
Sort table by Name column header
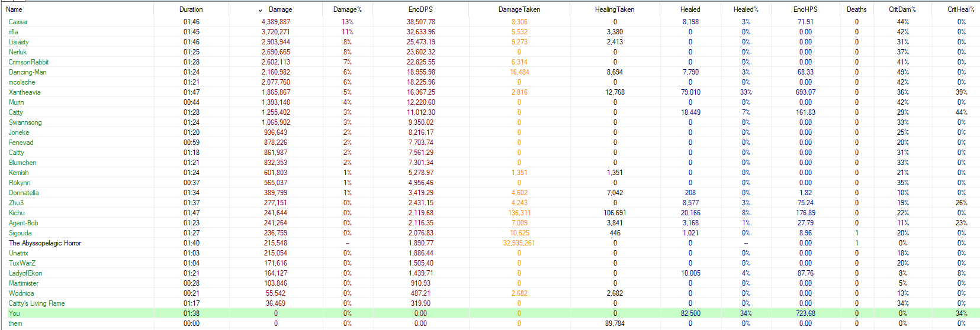[14, 9]
